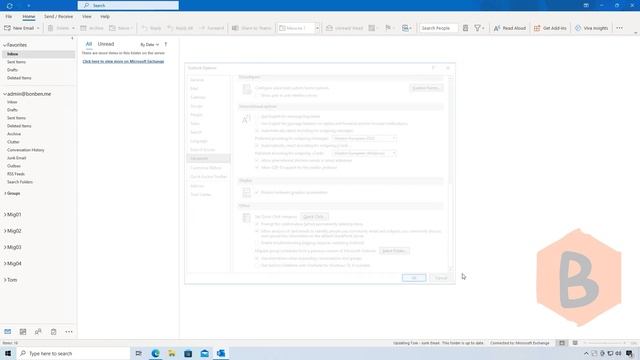Click the Custom Forms button
Viewport: 640px width, 360px height.
(426, 88)
